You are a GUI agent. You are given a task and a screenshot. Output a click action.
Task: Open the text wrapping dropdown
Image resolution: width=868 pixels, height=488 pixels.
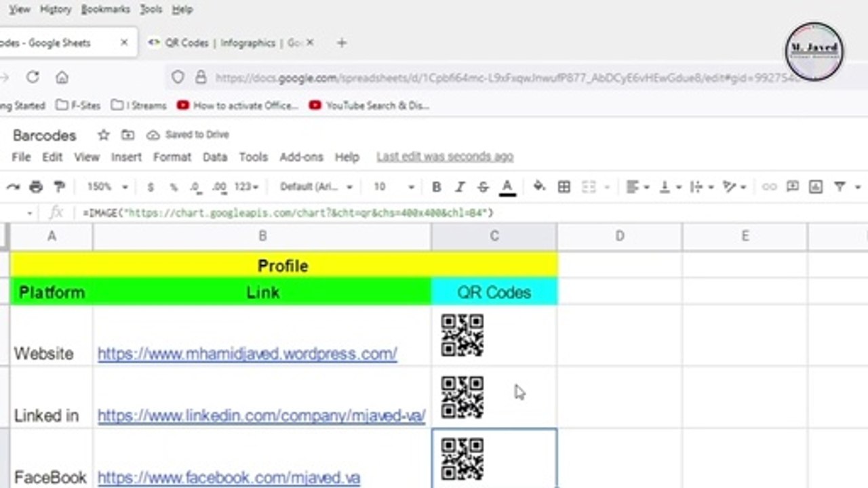click(701, 186)
